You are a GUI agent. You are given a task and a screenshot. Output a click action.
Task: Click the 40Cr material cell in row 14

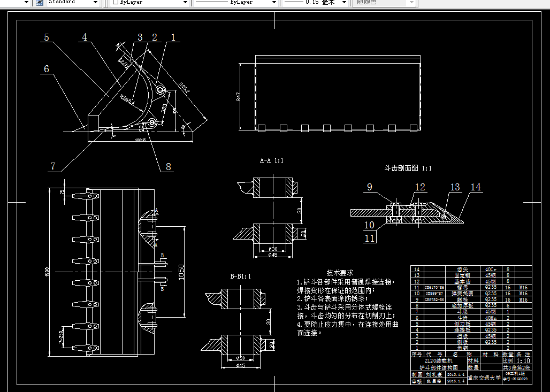coord(491,270)
